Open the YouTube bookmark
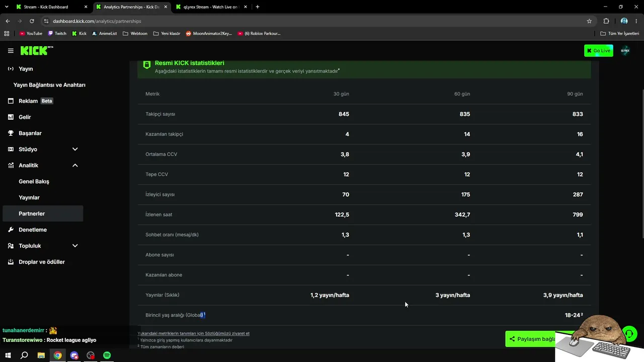Screen dimensions: 644x362 click(x=31, y=34)
